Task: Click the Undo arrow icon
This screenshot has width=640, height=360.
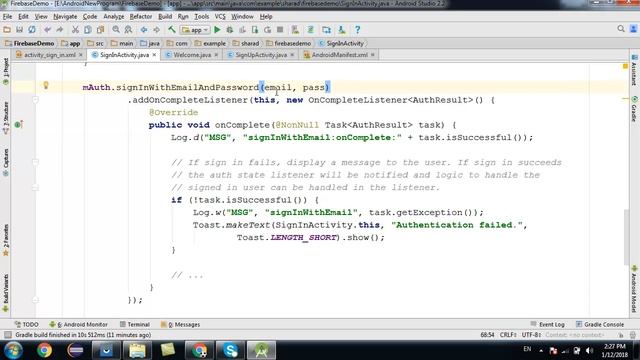Action: [x=47, y=29]
